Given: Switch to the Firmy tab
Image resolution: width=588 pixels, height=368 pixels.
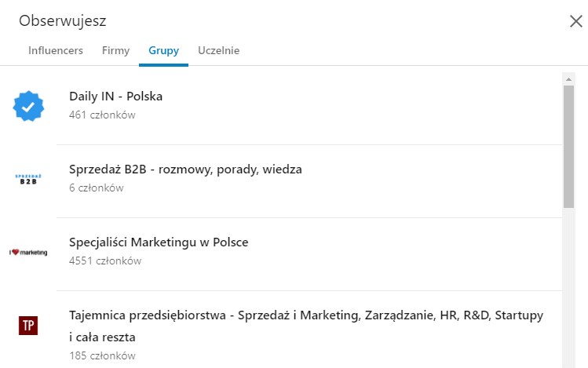Looking at the screenshot, I should tap(115, 50).
